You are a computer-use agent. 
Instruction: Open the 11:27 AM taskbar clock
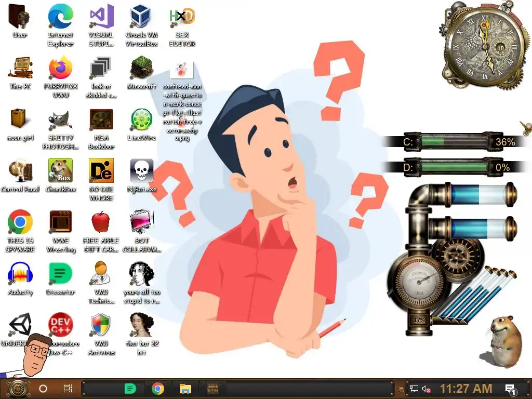[x=466, y=389]
